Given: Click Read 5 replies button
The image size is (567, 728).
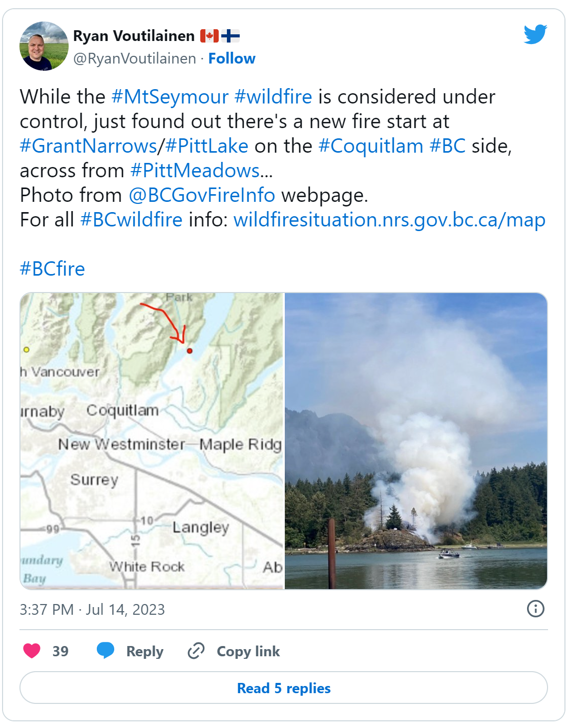Looking at the screenshot, I should 284,688.
